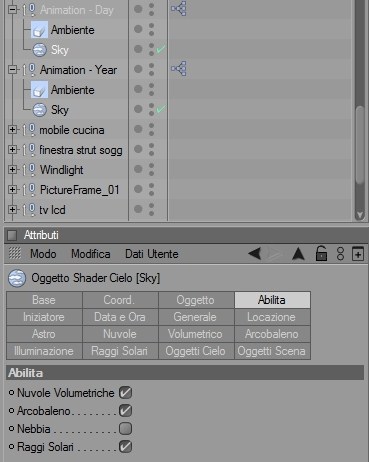Open the Dati Utente menu
Viewport: 369px width, 462px height.
pos(152,254)
